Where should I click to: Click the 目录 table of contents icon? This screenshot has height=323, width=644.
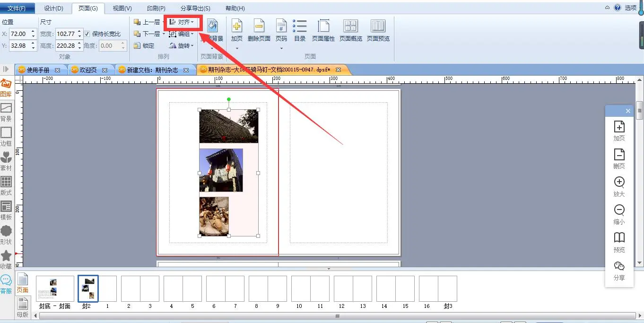click(300, 26)
